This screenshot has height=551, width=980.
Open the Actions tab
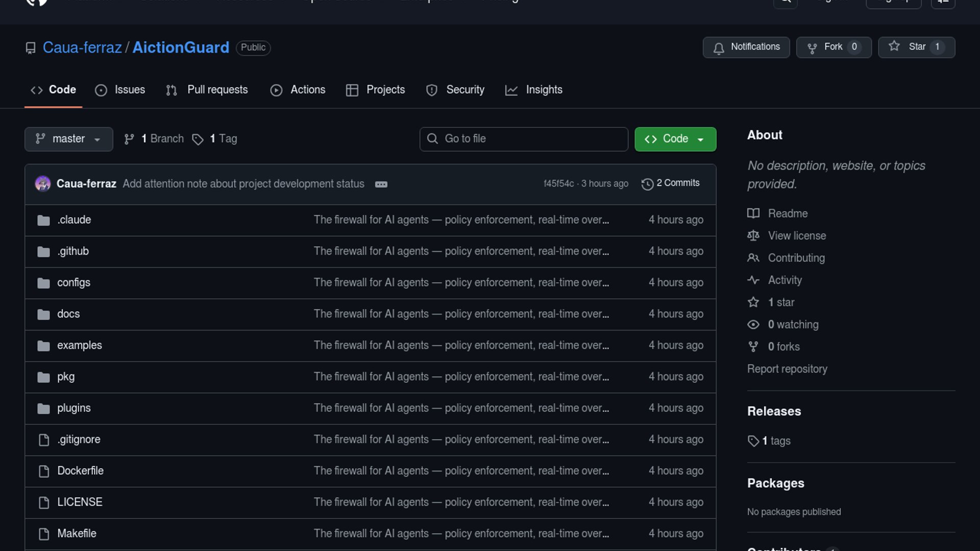click(x=298, y=90)
